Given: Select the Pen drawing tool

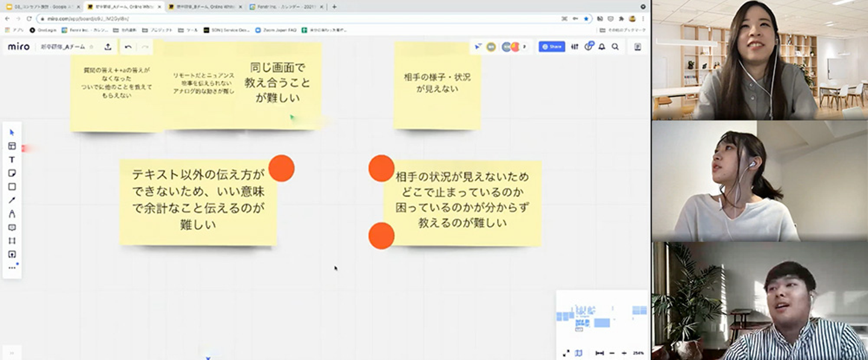Looking at the screenshot, I should (x=12, y=214).
